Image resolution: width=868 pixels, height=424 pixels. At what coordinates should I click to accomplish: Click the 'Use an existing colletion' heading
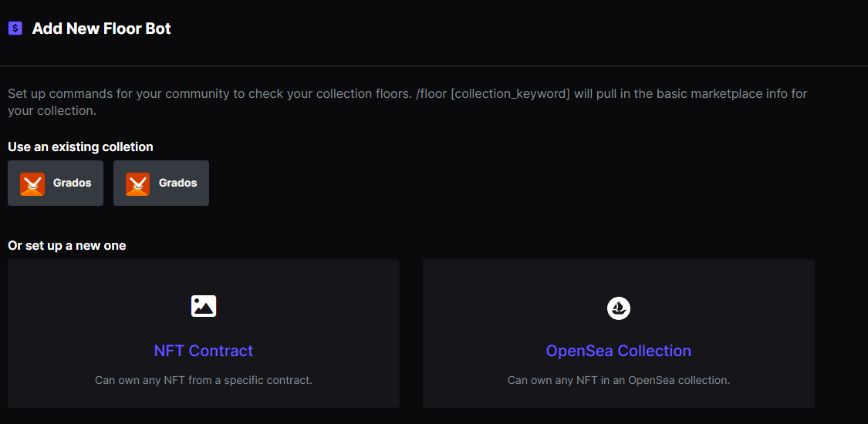(80, 147)
